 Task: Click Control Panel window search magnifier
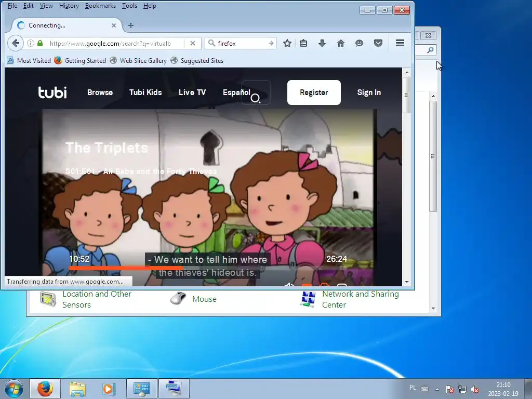pyautogui.click(x=430, y=50)
